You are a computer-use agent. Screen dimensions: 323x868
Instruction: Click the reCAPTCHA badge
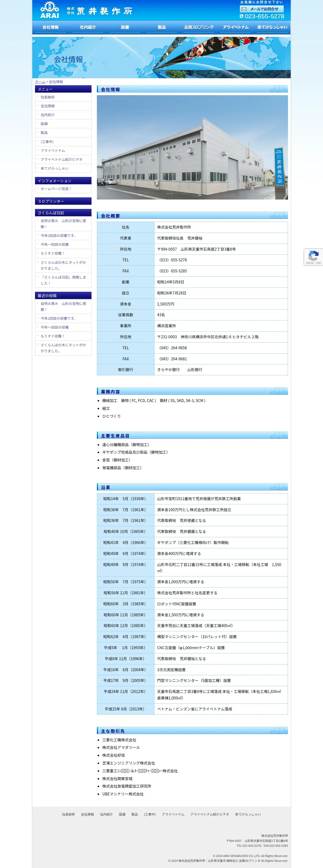pos(314,257)
